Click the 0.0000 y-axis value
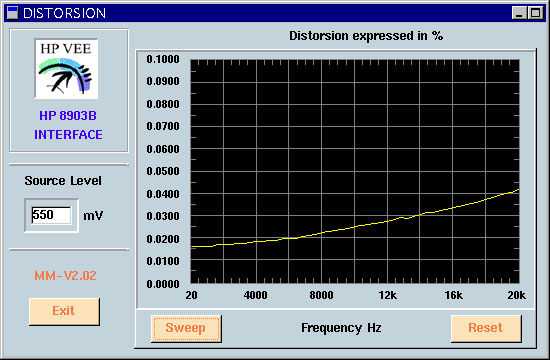This screenshot has height=360, width=550. [x=163, y=284]
